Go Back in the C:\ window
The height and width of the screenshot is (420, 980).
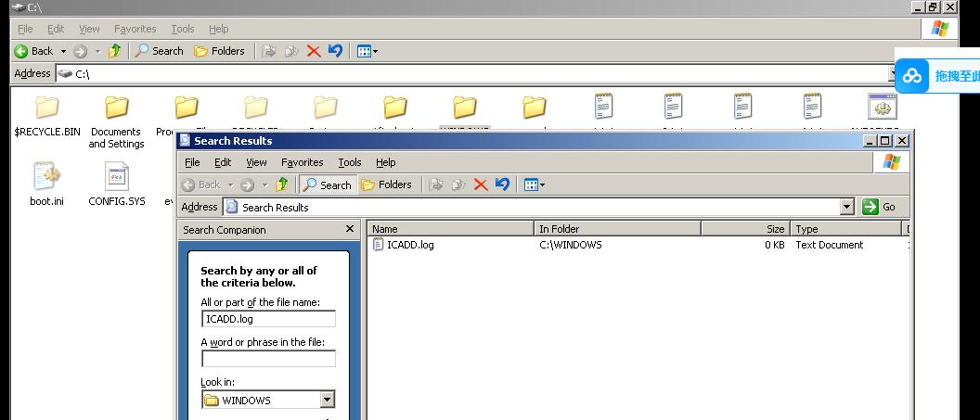[x=33, y=51]
